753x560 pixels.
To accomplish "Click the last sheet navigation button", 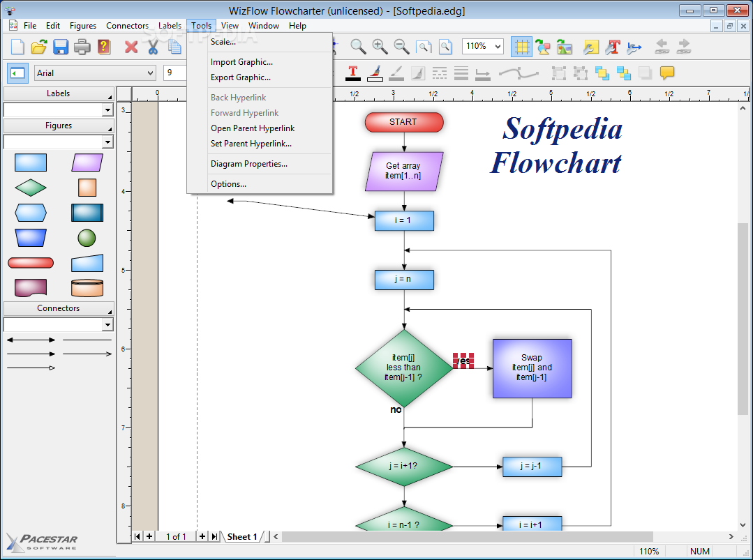I will coord(214,536).
